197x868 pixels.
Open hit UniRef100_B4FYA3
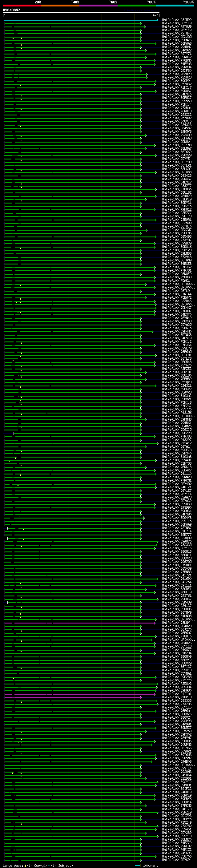177,64
